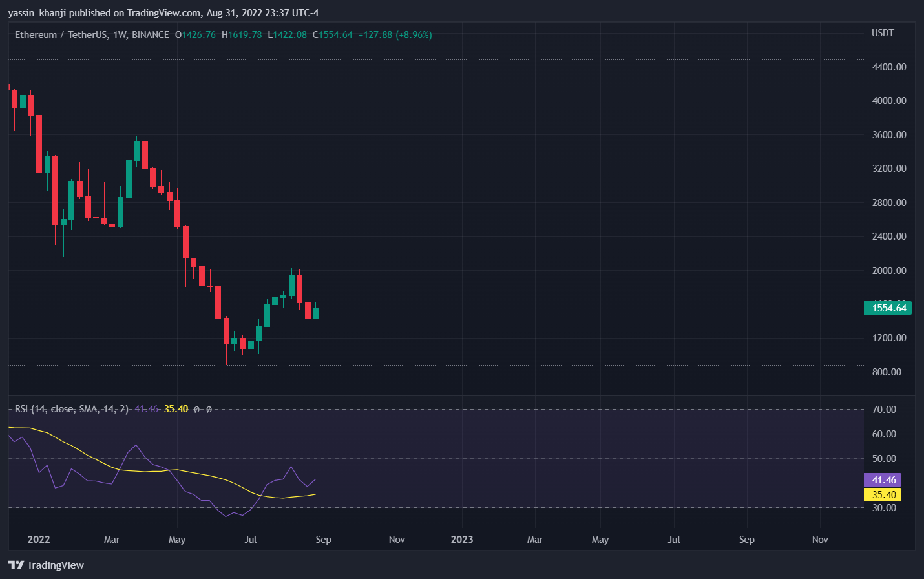The width and height of the screenshot is (924, 579).
Task: Click the 2400.00 price axis label
Action: pos(889,237)
